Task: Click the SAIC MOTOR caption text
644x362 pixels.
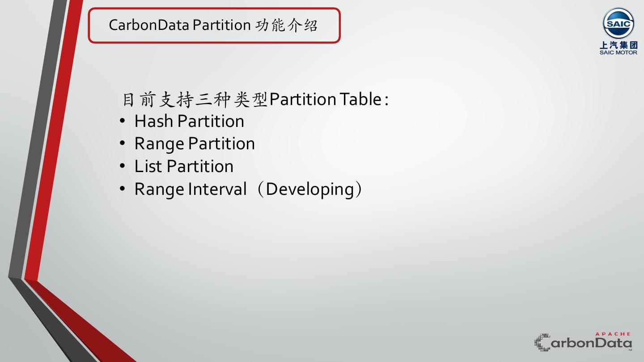Action: [x=619, y=52]
